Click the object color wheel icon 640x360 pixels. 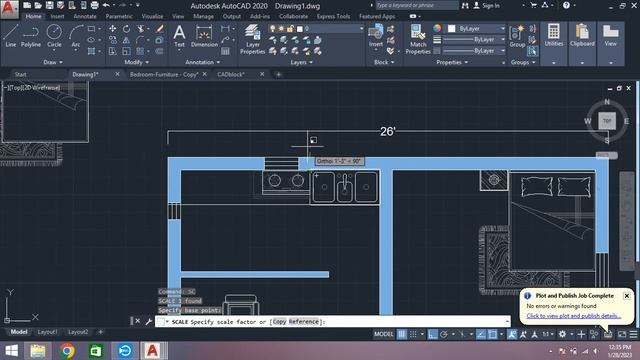pyautogui.click(x=437, y=28)
